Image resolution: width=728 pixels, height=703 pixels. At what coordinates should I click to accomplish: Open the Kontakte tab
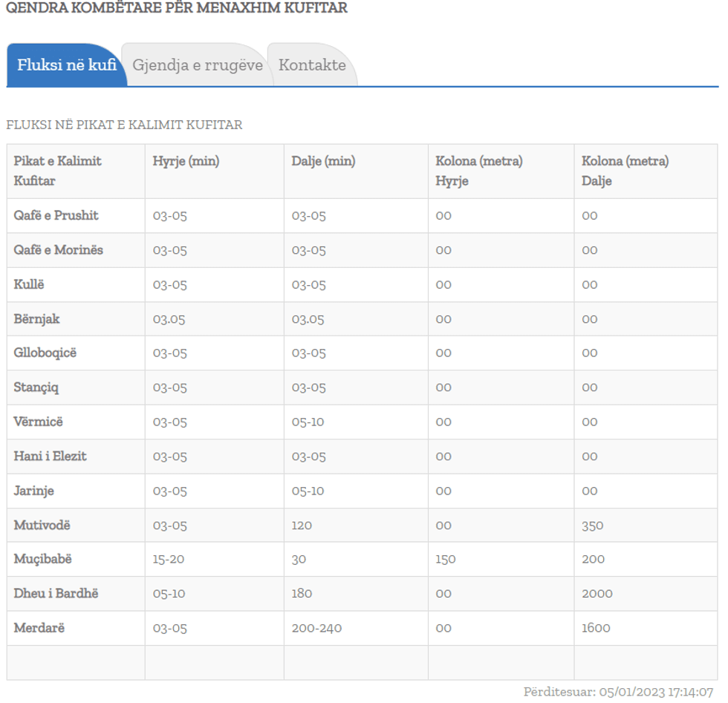(x=311, y=65)
